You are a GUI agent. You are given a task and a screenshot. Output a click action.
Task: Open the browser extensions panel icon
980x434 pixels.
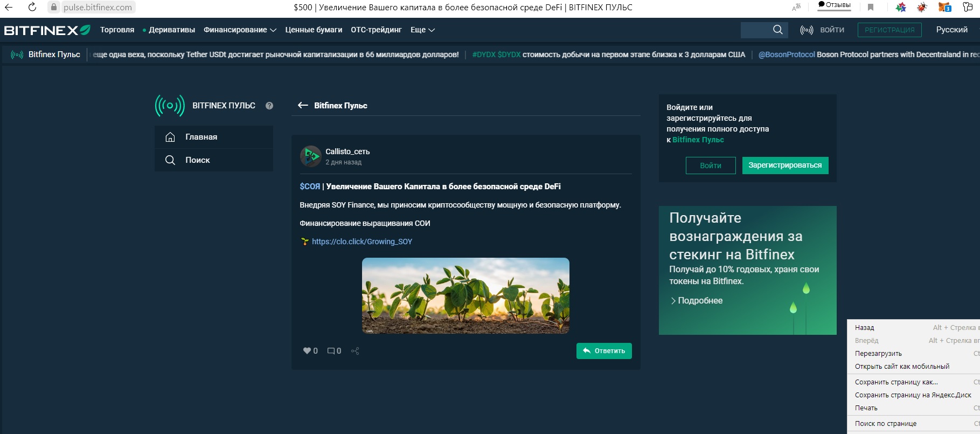968,8
